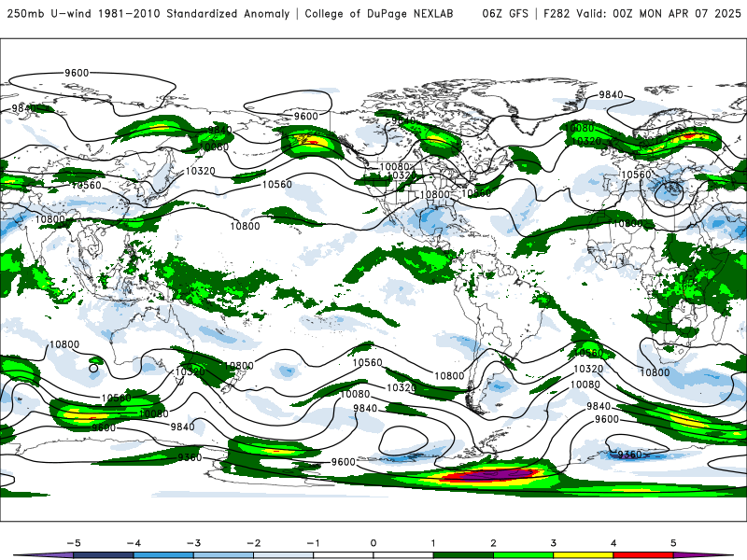Click the '10320' contour label east of Japan
747x560 pixels.
point(200,171)
